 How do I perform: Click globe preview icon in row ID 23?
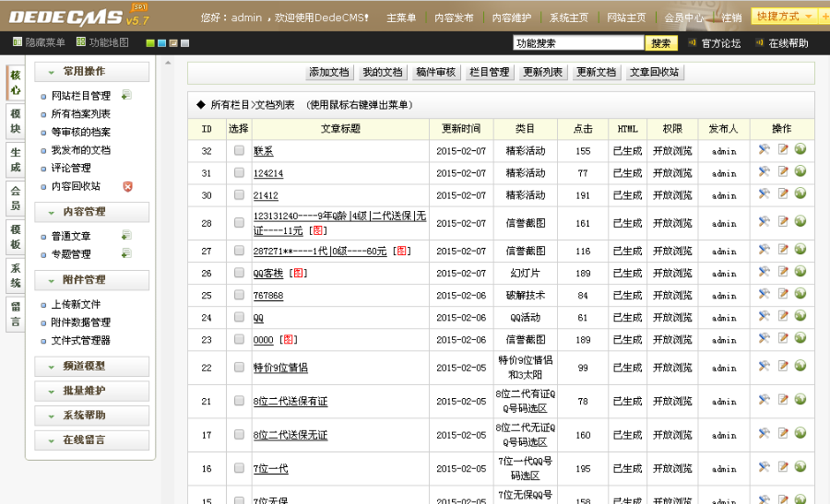coord(800,338)
